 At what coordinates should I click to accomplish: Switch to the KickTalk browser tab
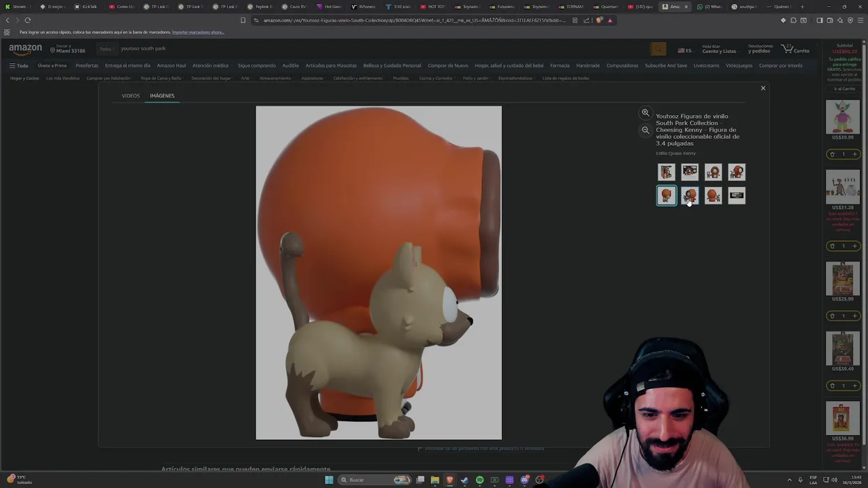point(86,7)
